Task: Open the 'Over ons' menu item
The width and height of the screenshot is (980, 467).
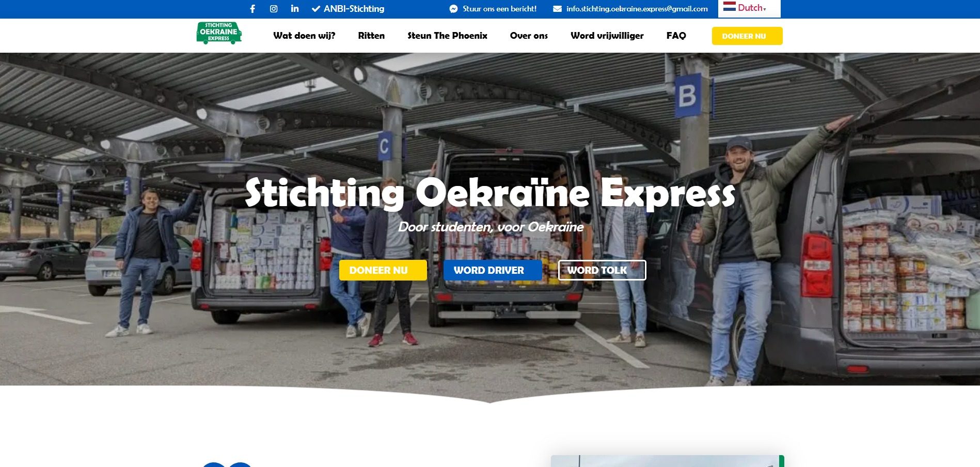Action: click(529, 36)
